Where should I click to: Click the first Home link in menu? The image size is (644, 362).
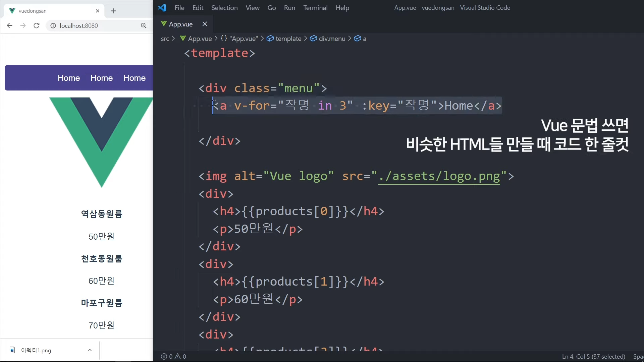point(68,78)
